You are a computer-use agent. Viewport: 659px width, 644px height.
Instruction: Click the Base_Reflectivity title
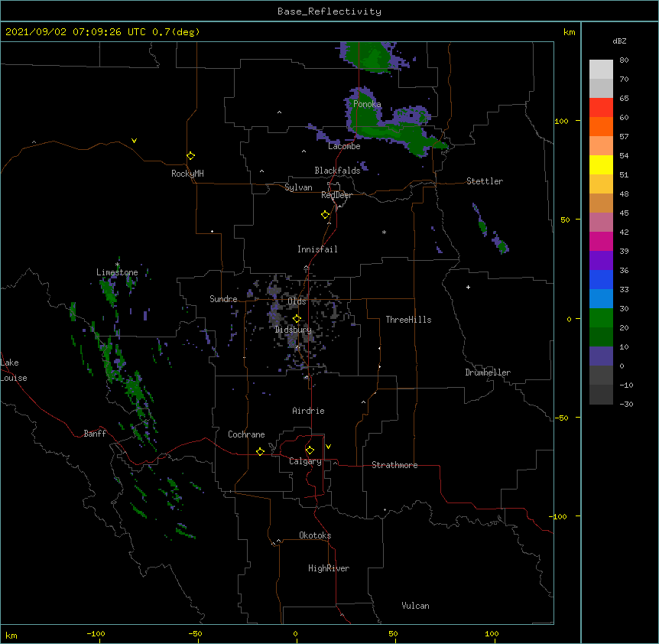click(329, 11)
